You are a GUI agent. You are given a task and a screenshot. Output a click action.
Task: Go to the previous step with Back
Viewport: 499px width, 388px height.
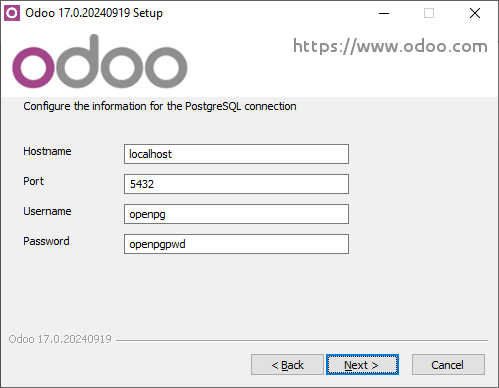point(287,365)
